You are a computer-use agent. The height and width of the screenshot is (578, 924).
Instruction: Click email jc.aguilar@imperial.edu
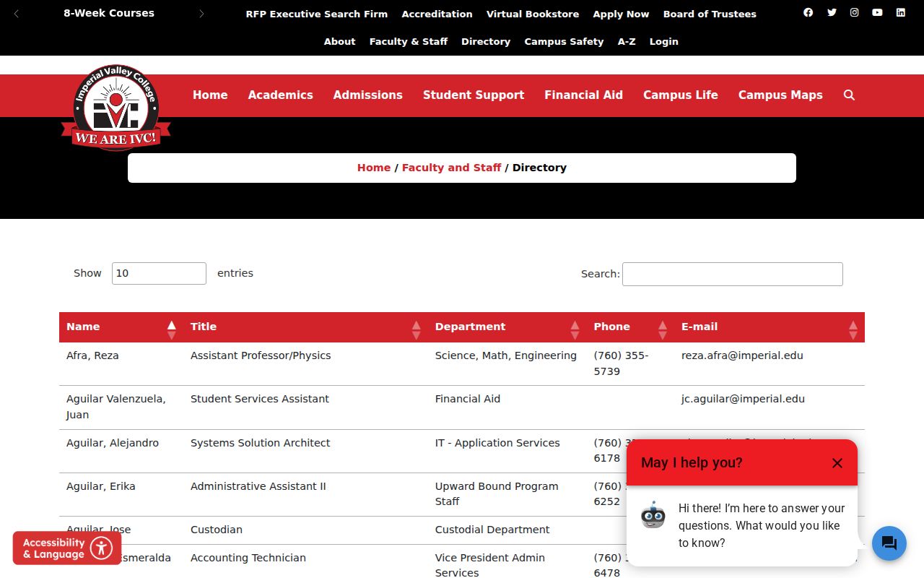[x=743, y=399]
